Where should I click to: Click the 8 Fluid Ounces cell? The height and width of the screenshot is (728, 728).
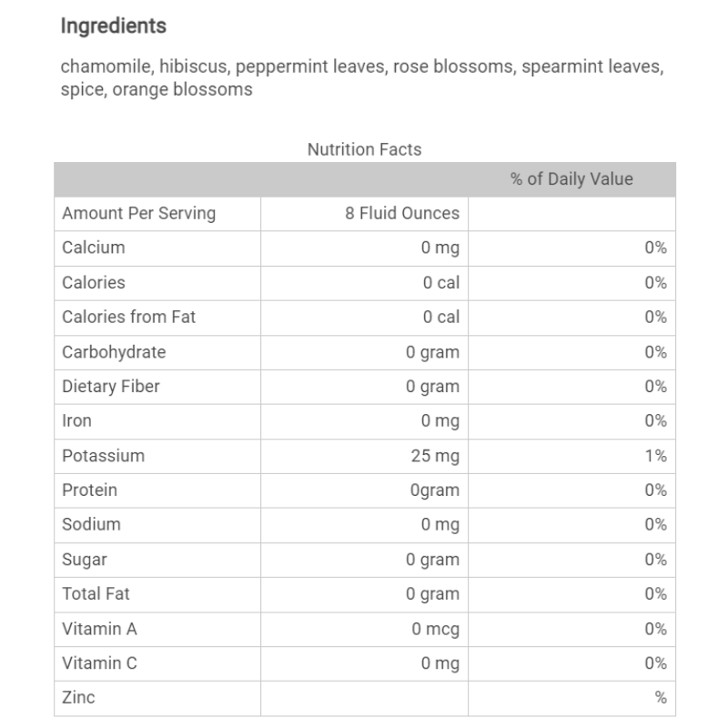tap(402, 214)
